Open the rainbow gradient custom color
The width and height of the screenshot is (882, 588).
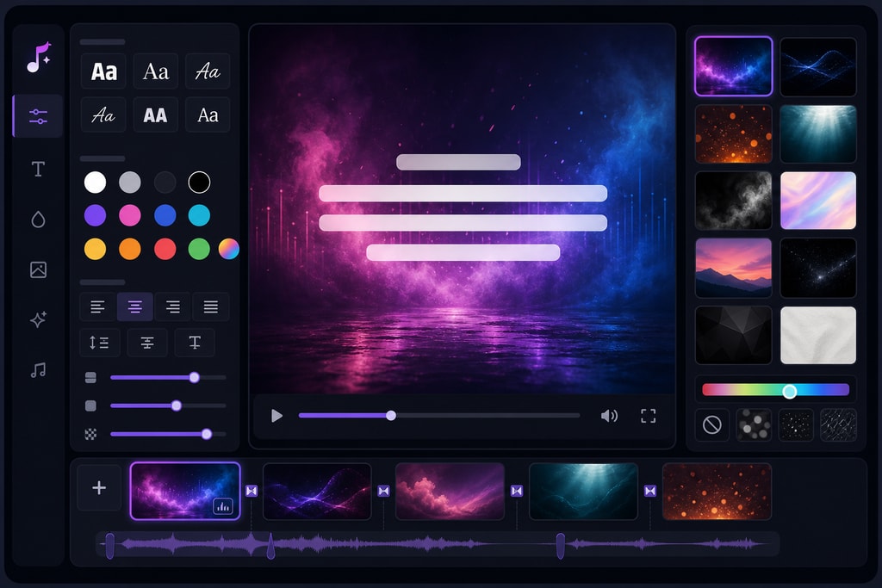(x=229, y=249)
